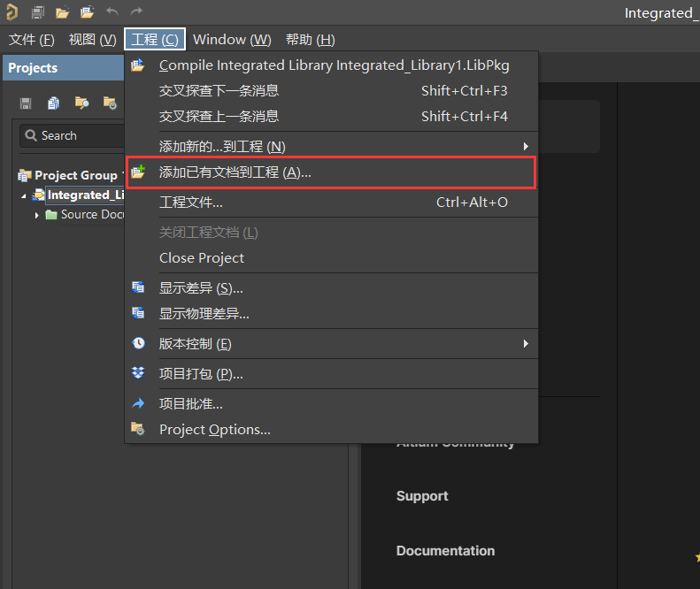This screenshot has height=589, width=700.
Task: Click the Project Options folder-gear icon
Action: point(138,429)
